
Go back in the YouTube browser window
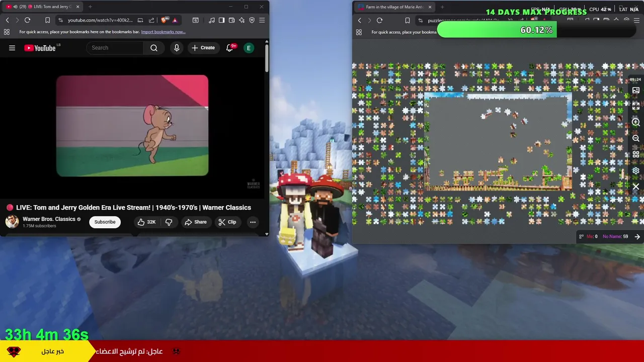[7, 20]
